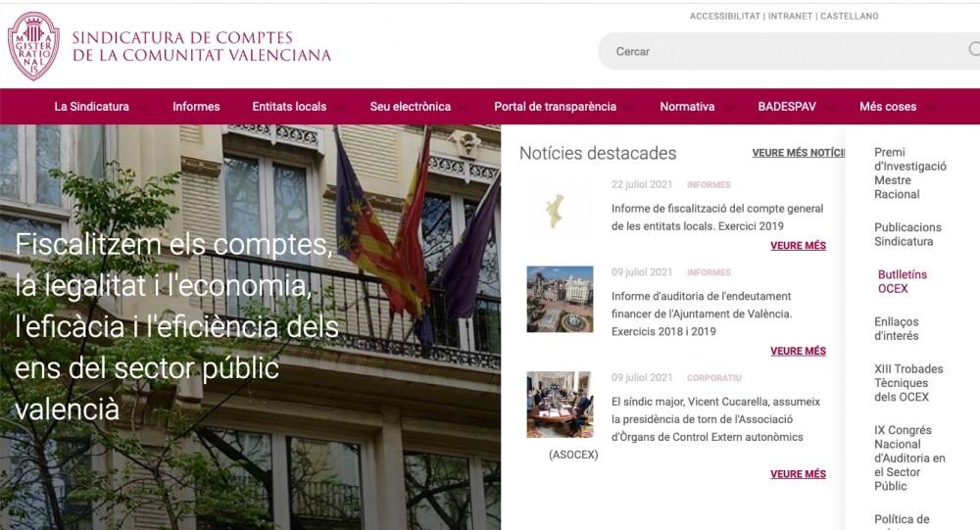Open the ASOCEX meeting photo thumbnail
The width and height of the screenshot is (980, 530).
(560, 404)
